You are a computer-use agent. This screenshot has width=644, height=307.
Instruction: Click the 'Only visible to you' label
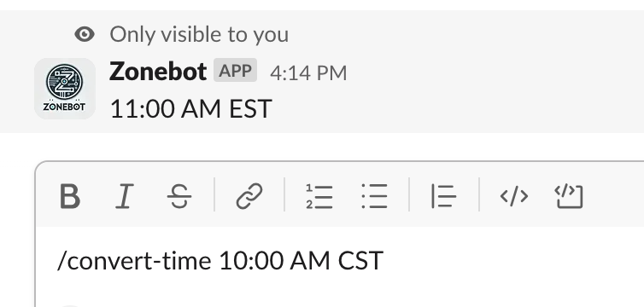(199, 34)
